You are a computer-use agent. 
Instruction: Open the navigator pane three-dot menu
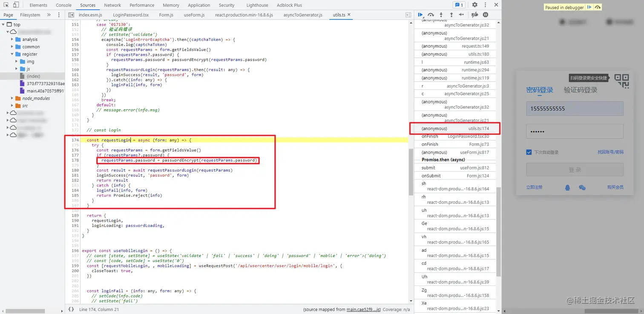point(59,15)
